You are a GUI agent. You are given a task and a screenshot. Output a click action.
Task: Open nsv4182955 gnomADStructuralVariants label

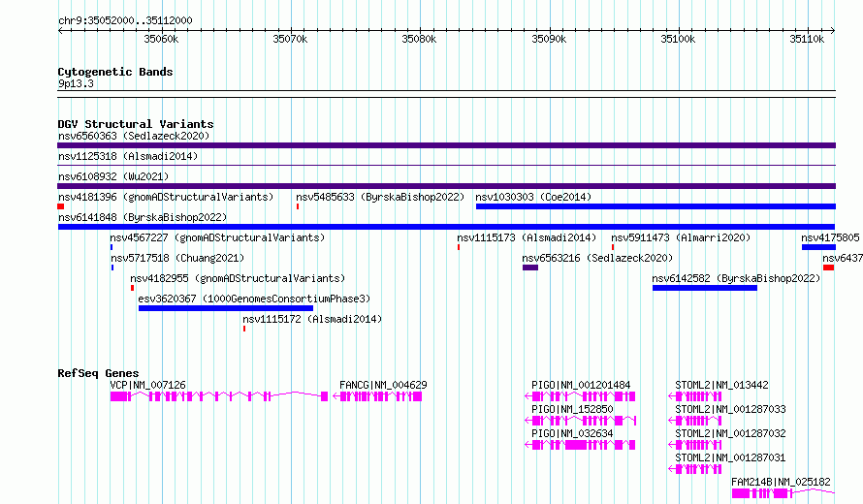pos(238,278)
